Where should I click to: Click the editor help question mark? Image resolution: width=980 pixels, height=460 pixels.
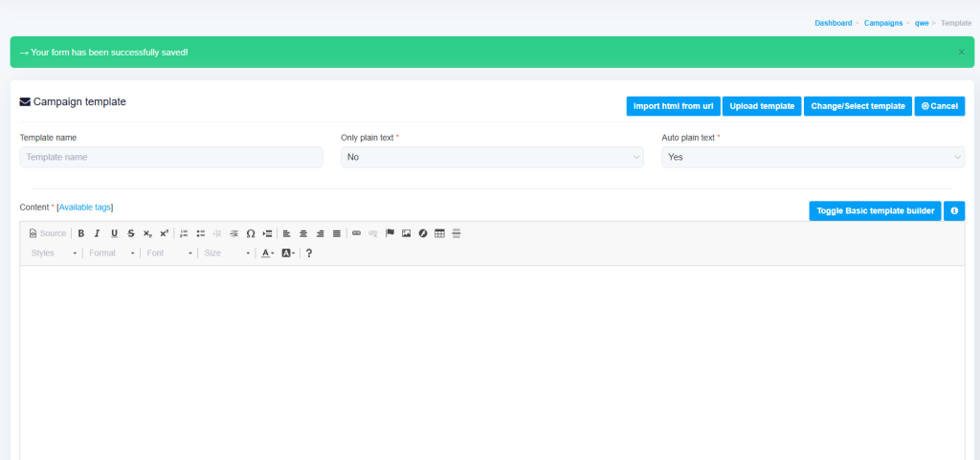[309, 253]
